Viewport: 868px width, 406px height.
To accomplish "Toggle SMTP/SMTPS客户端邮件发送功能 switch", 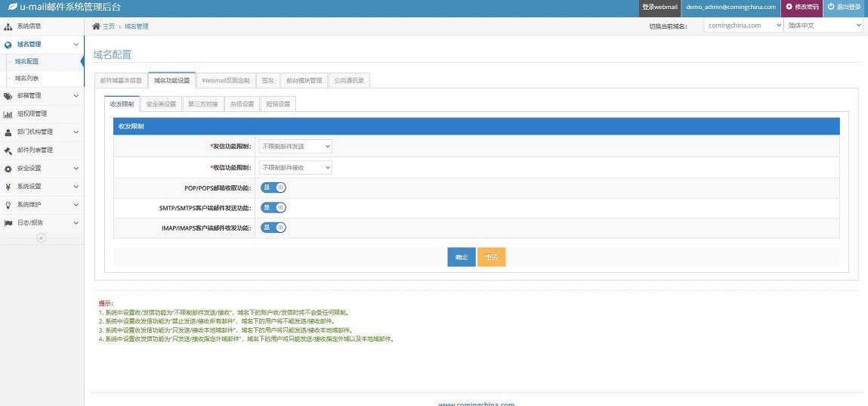I will (x=273, y=208).
